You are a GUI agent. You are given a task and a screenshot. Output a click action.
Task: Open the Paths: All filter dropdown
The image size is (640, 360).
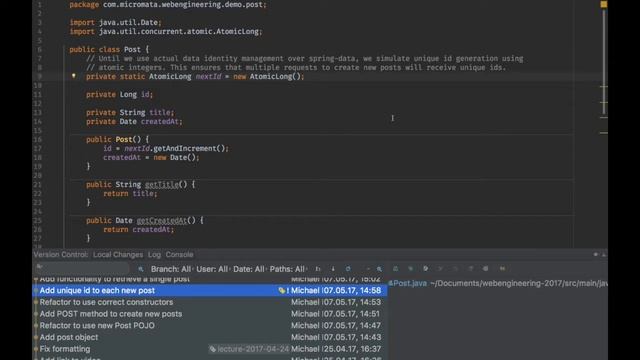(x=287, y=269)
